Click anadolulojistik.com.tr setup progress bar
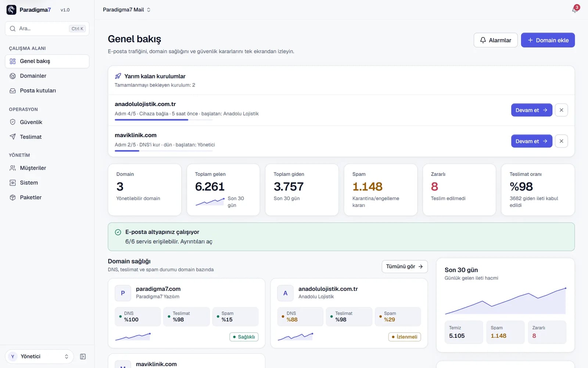588x368 pixels. (x=164, y=120)
